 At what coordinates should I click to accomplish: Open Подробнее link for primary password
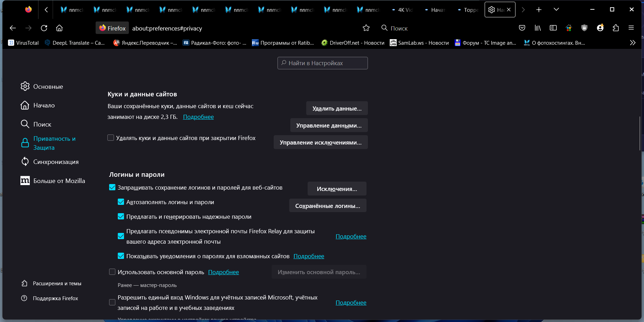click(223, 272)
